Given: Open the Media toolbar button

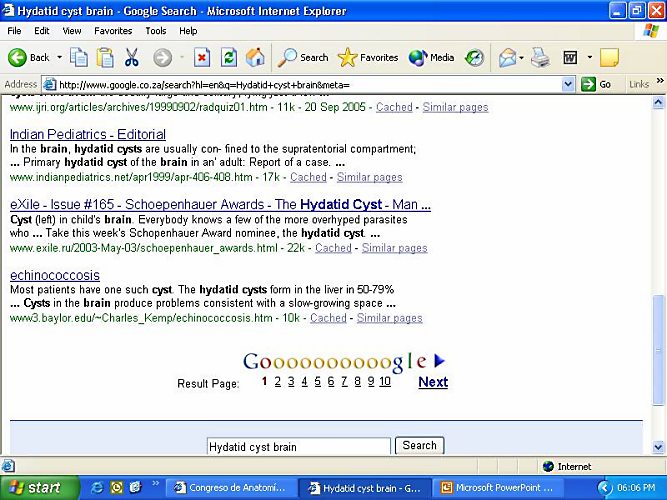Looking at the screenshot, I should (x=431, y=57).
